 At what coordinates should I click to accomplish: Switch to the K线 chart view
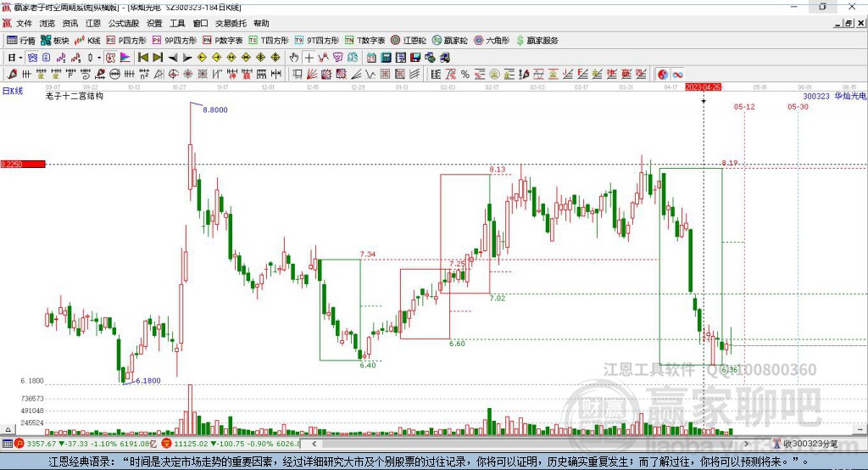(x=87, y=40)
